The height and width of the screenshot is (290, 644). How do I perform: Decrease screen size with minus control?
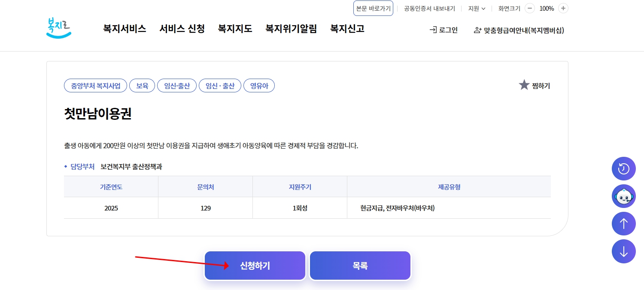[x=530, y=8]
